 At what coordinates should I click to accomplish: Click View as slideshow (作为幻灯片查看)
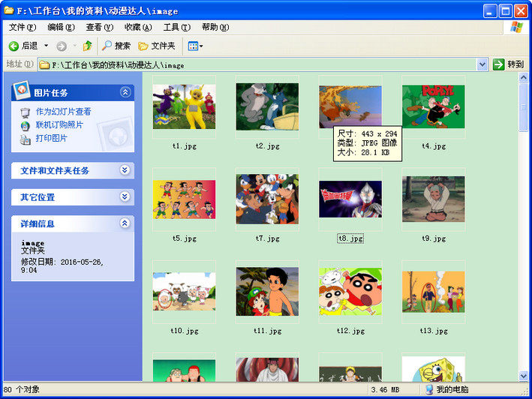[64, 112]
